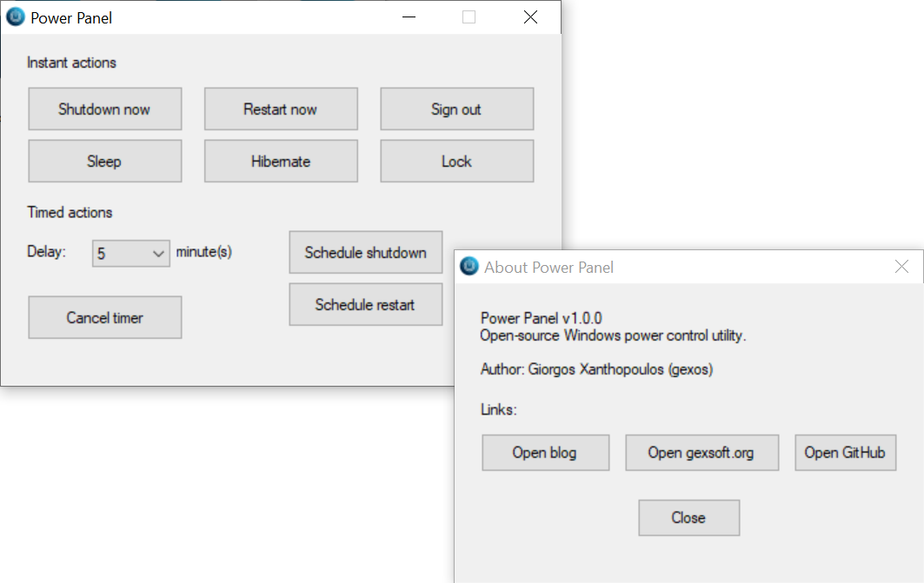
Task: Open the delay minutes dropdown
Action: tap(159, 253)
